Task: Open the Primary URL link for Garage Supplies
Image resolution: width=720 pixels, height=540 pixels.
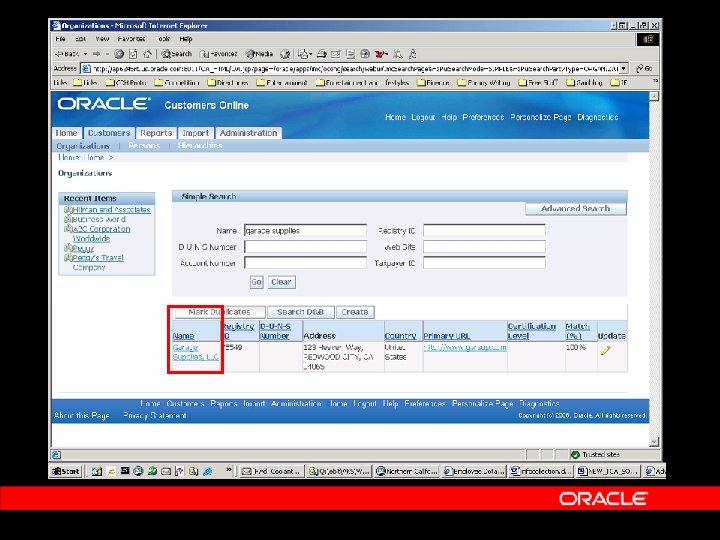Action: pyautogui.click(x=465, y=348)
